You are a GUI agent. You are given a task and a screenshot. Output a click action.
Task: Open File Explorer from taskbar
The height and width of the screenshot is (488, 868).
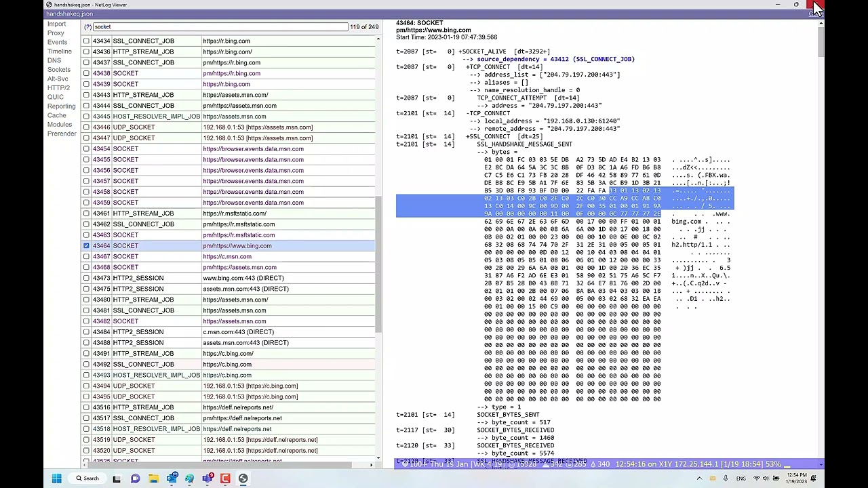point(153,479)
